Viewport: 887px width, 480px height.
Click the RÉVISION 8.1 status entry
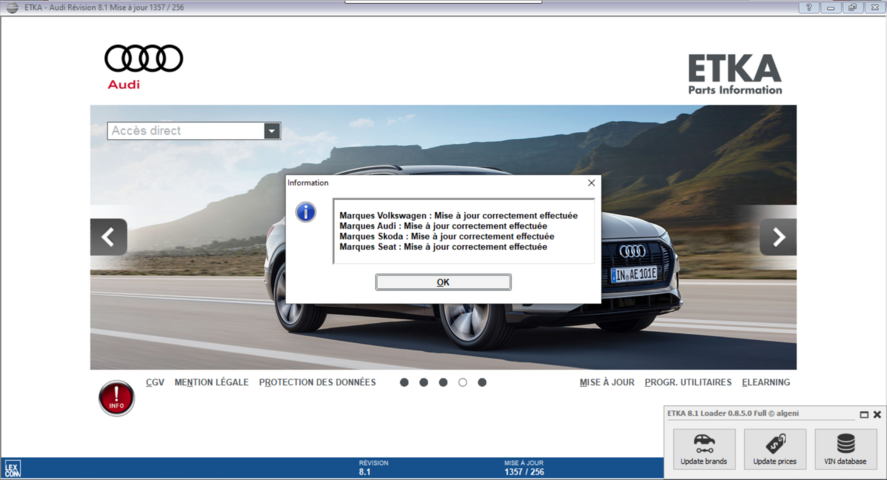point(373,468)
